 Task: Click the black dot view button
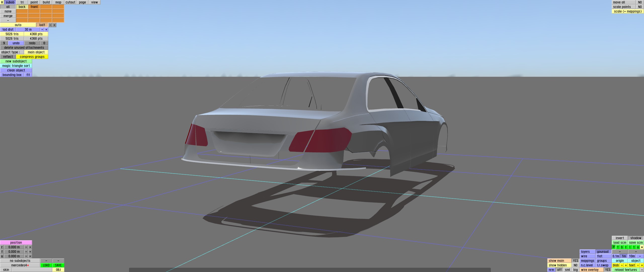click(642, 247)
